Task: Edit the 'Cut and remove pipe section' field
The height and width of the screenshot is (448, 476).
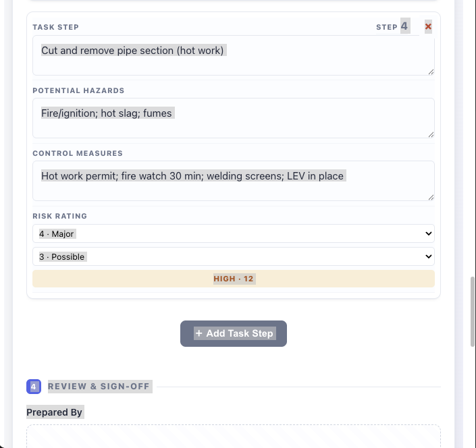Action: coord(234,55)
